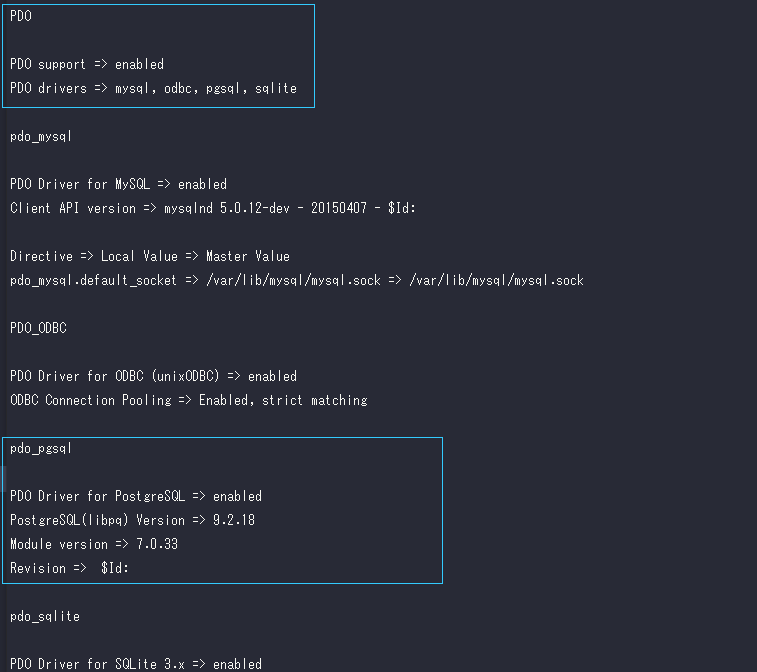Click the pdo_mysql.default_socket directive line

pos(297,280)
